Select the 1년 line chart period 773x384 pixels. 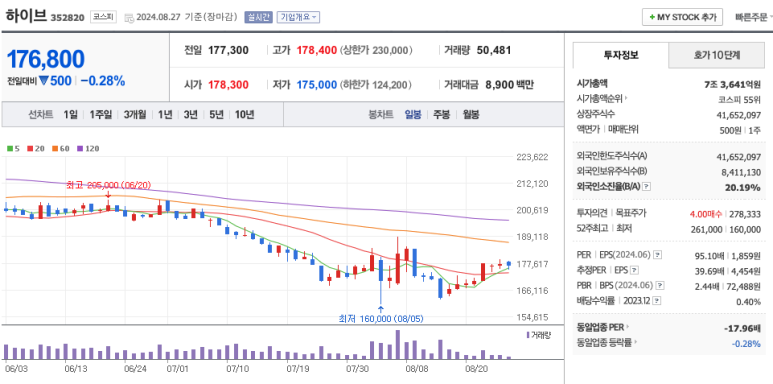[x=165, y=115]
